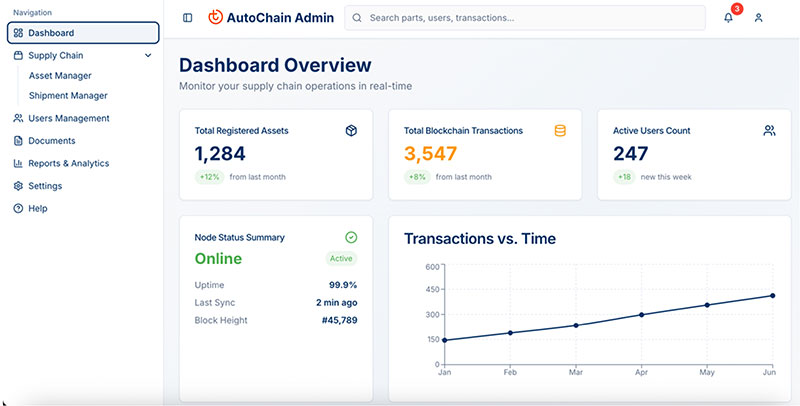Open Shipment Manager under Supply Chain
800x406 pixels.
[x=68, y=96]
